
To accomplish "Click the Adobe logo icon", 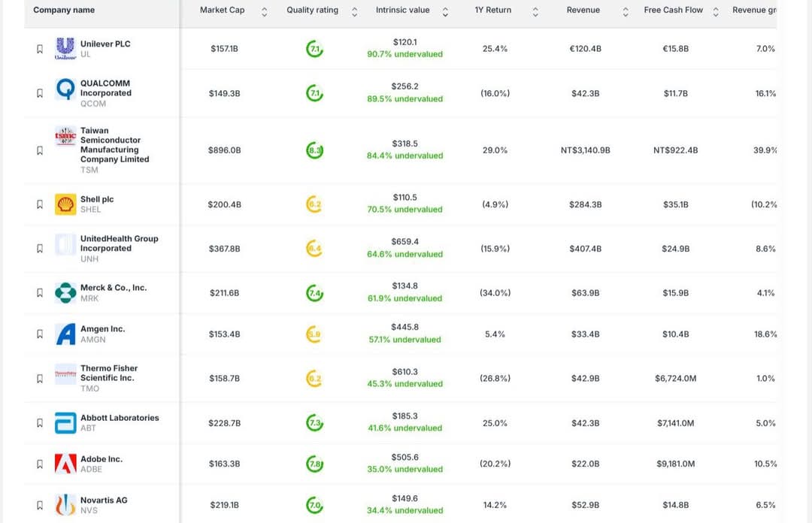I will 65,464.
